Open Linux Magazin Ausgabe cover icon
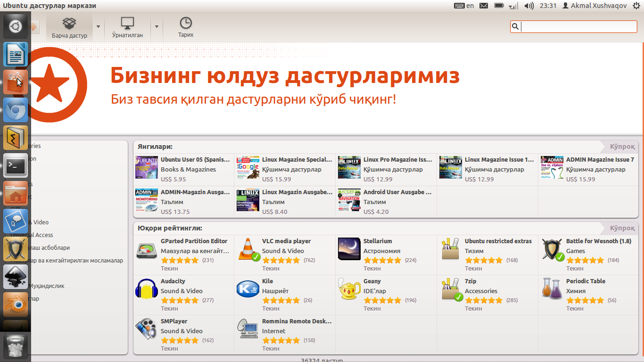The image size is (644, 362). (248, 200)
